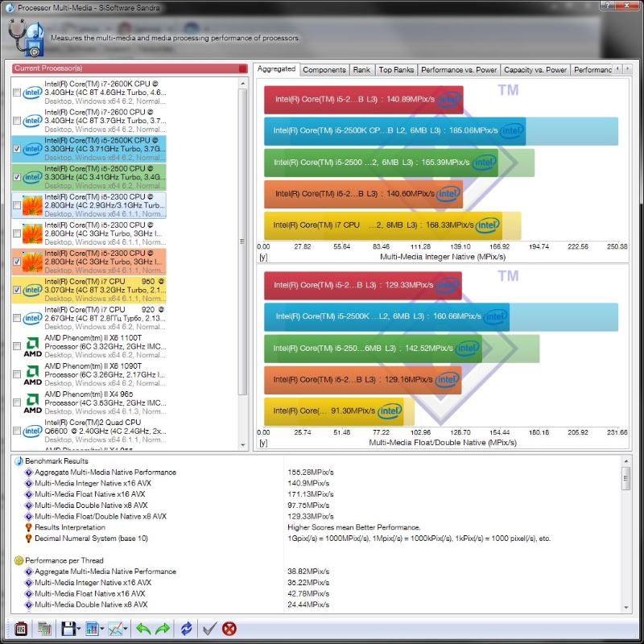This screenshot has height=644, width=644.
Task: Switch to the Components tab
Action: click(324, 70)
